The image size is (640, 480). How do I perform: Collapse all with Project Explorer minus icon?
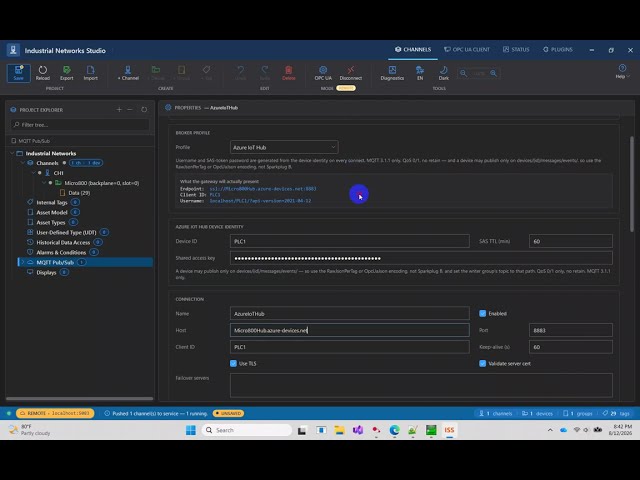click(130, 109)
